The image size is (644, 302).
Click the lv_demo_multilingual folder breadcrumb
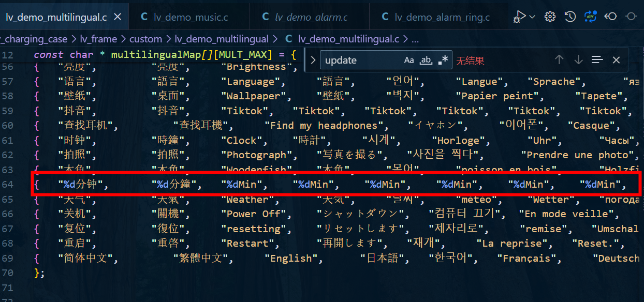[222, 39]
